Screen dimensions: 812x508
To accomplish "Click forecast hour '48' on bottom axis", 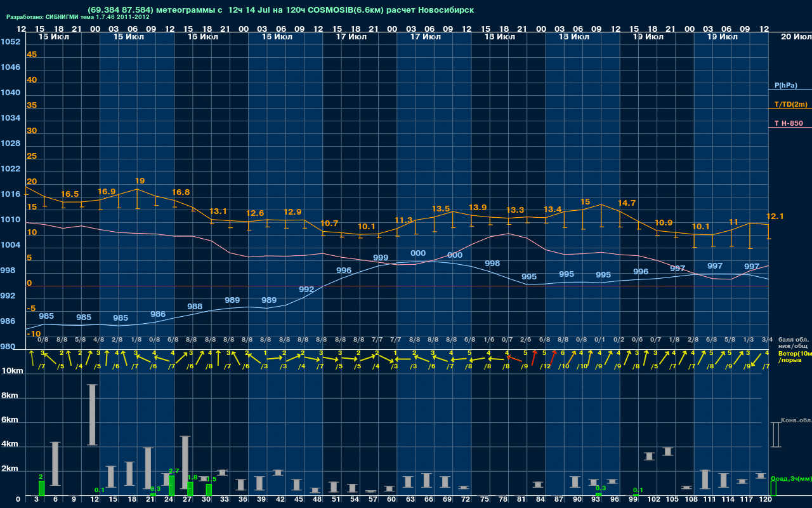I will (318, 500).
